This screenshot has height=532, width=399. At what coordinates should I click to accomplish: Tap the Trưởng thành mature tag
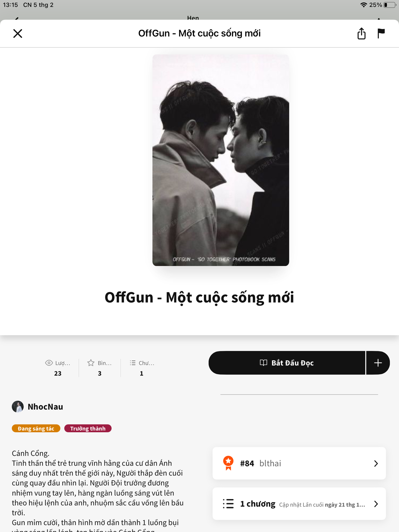[x=88, y=428]
